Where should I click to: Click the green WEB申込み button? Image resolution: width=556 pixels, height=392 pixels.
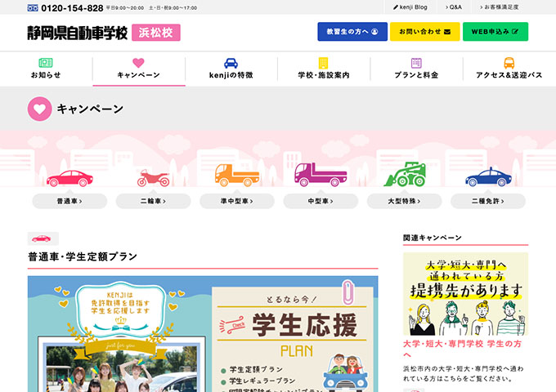tap(495, 32)
